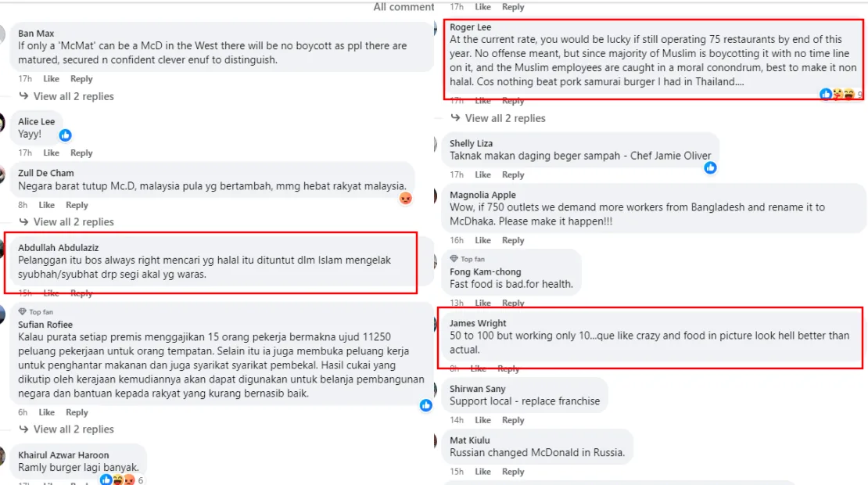Click the 17h timestamp on Alice Lee's comment

click(25, 153)
